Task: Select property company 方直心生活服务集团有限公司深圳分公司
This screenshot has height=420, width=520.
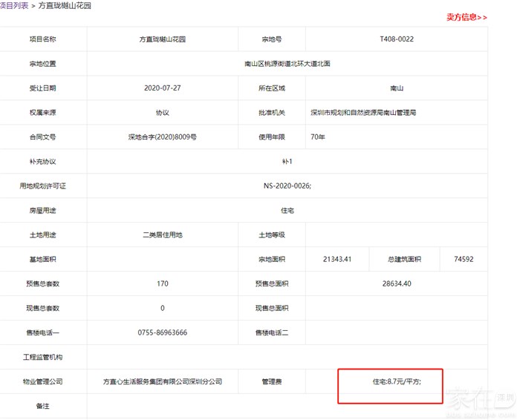Action: (163, 382)
